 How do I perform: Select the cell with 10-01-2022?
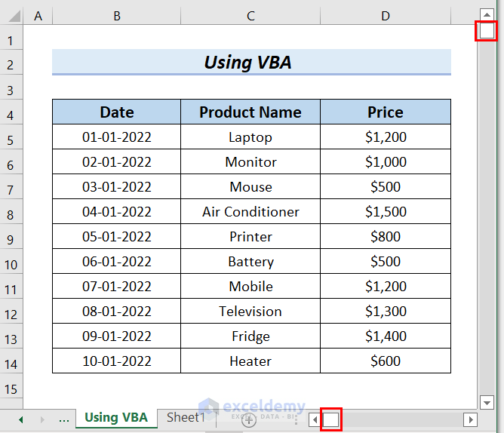point(117,361)
